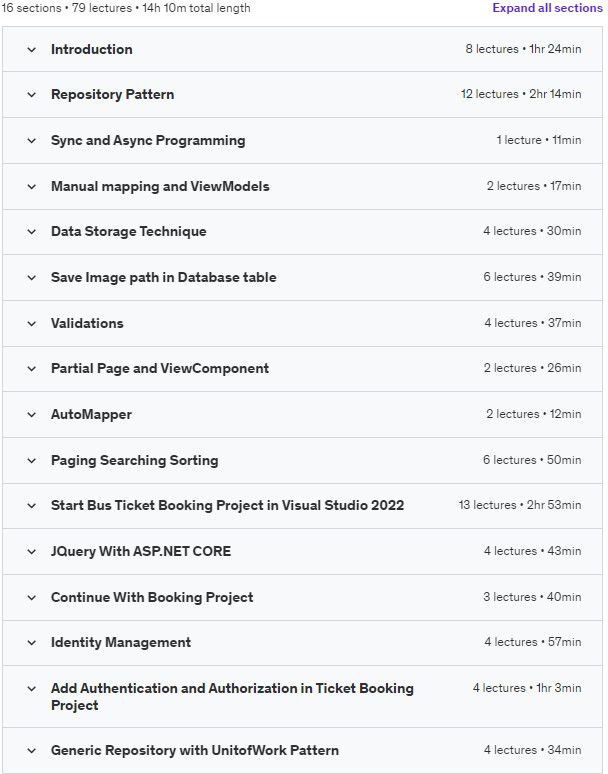Select Save Image path in Database table

[x=164, y=277]
